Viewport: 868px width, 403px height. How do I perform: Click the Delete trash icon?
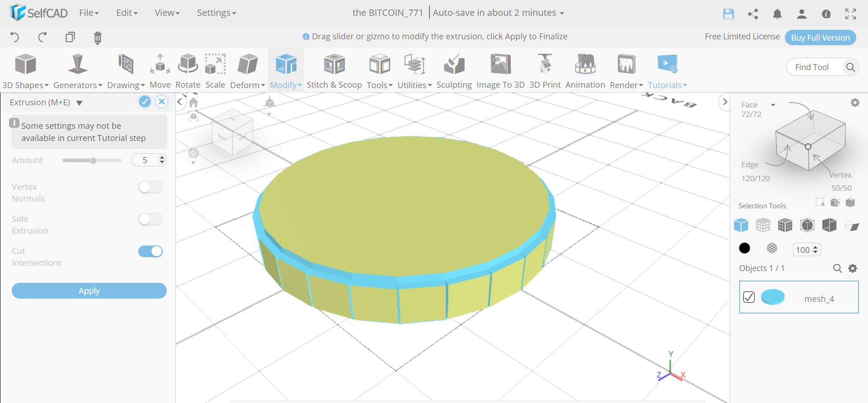(98, 37)
